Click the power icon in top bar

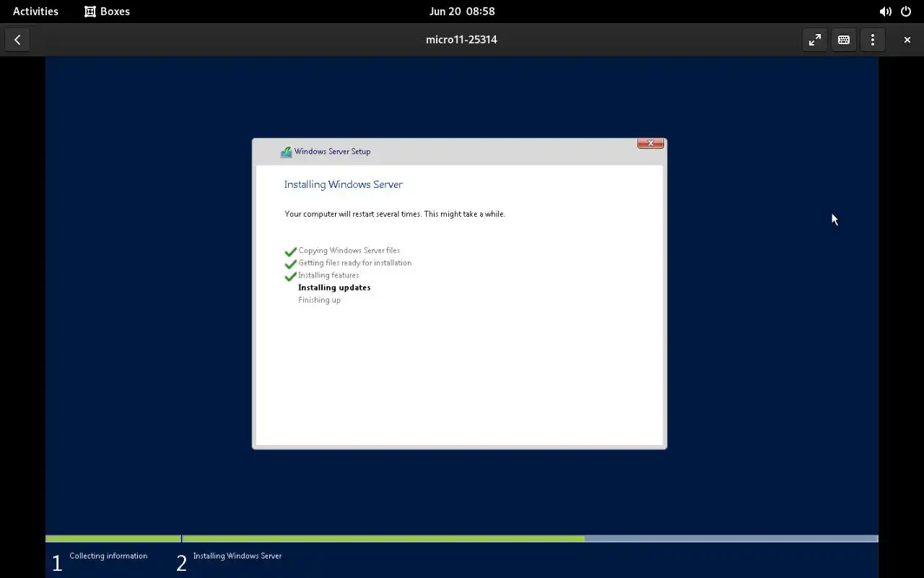(x=906, y=12)
